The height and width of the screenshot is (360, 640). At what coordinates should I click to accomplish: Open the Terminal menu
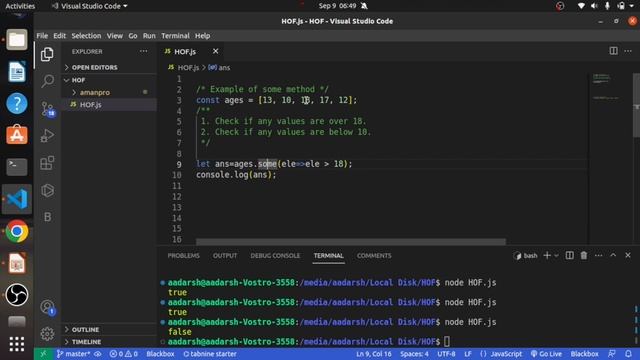(x=175, y=36)
